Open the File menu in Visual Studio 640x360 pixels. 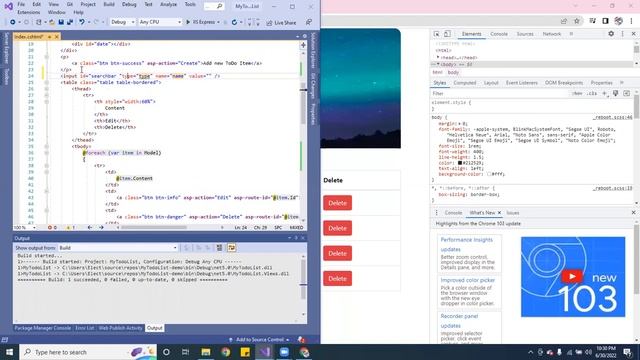pos(21,4)
